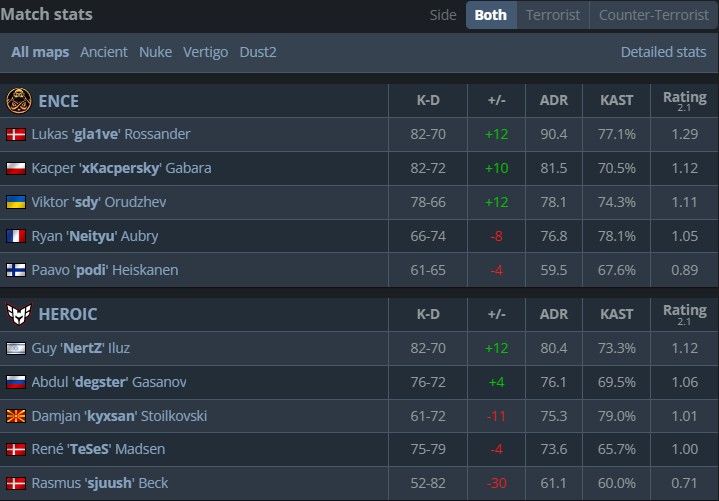Click the ENCE team logo icon
Viewport: 719px width, 501px height.
click(x=17, y=101)
